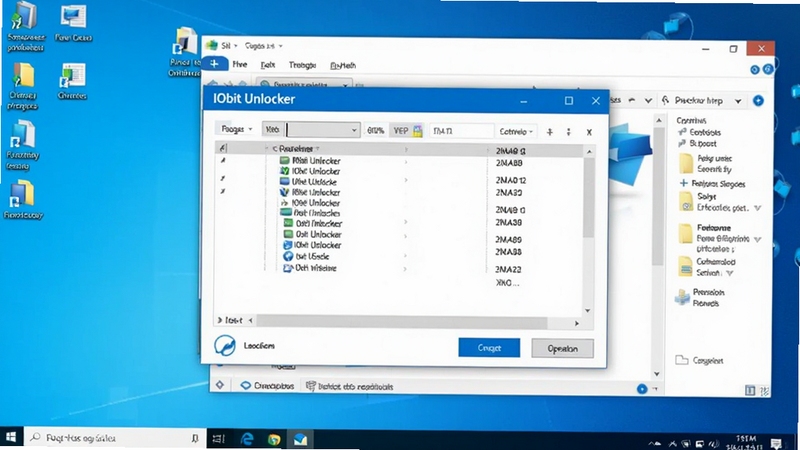The width and height of the screenshot is (800, 450).
Task: Click the VEP button with colored icon
Action: [x=407, y=131]
